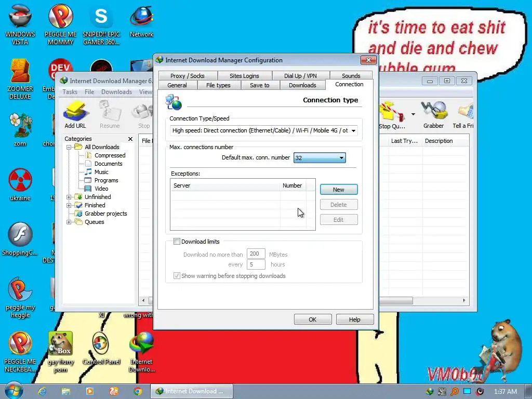532x399 pixels.
Task: Switch to the General tab
Action: click(x=177, y=85)
